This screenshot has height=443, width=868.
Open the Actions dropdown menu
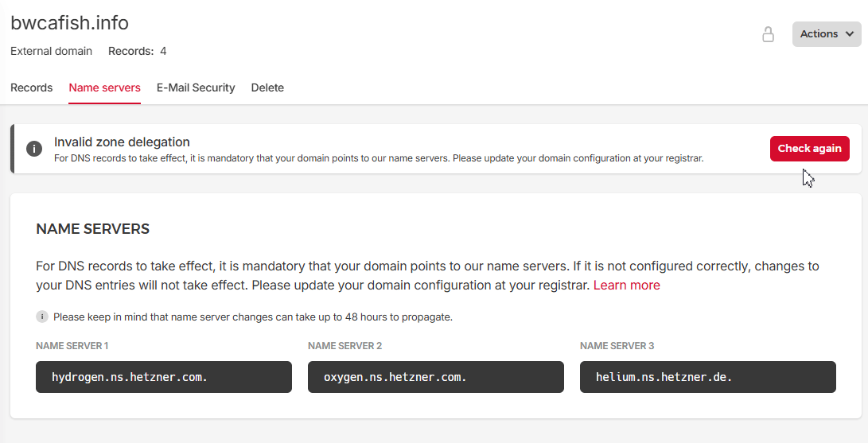tap(827, 34)
